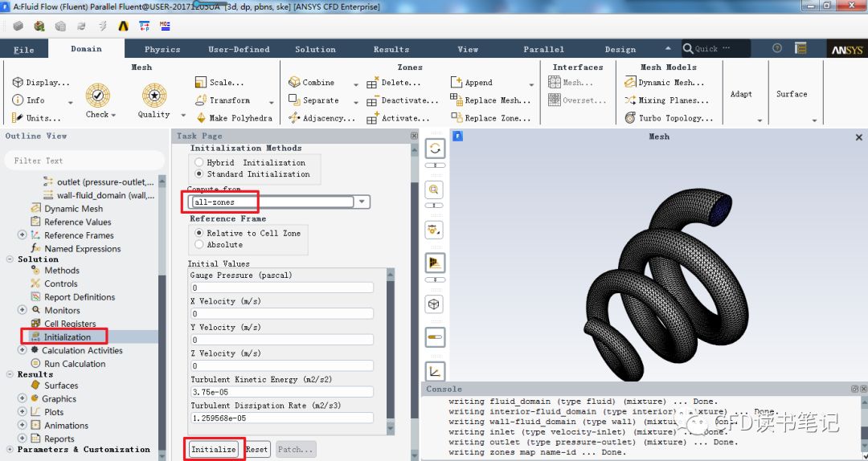Choose the Absolute reference frame
Viewport: 868px width, 461px height.
point(199,245)
